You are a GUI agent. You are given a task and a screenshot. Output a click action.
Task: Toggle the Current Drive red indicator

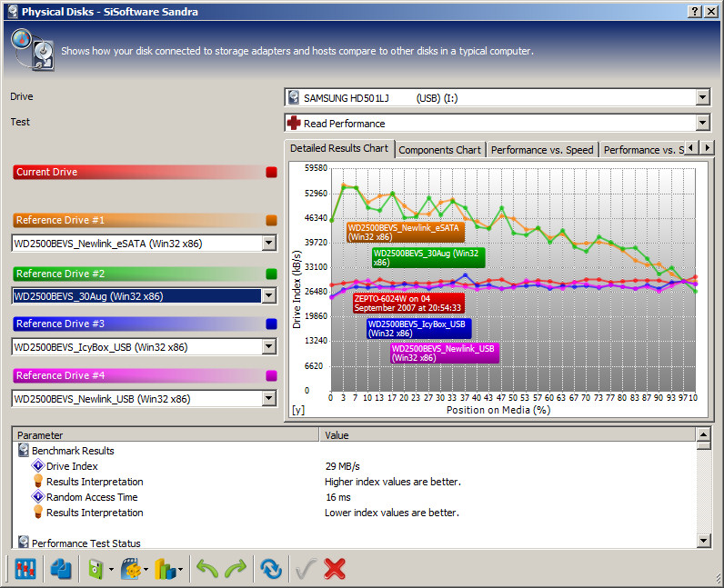(x=271, y=172)
